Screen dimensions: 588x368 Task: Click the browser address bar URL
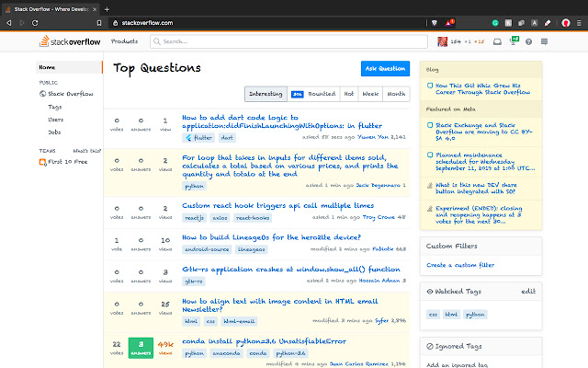[147, 23]
